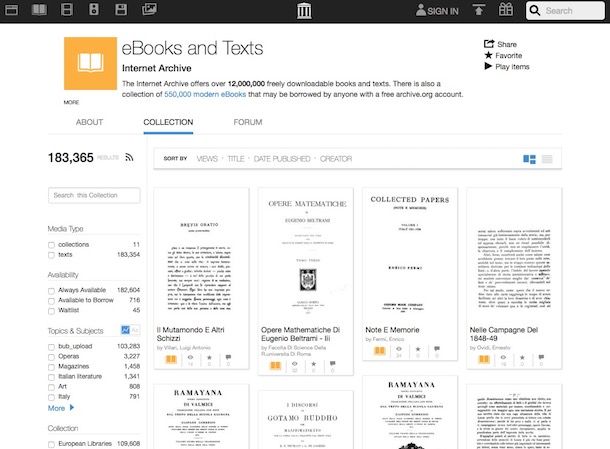
Task: Sort by DATE PUBLISHED
Action: coord(282,159)
